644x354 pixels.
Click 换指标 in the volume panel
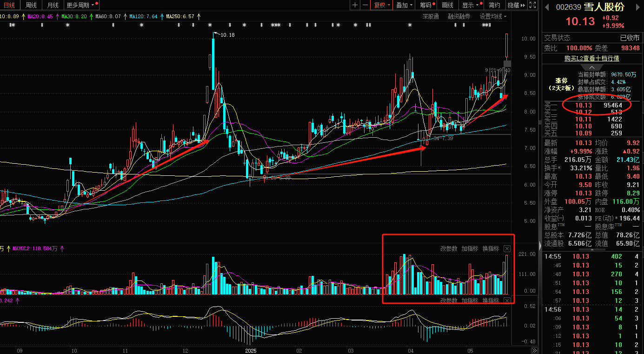(x=491, y=249)
